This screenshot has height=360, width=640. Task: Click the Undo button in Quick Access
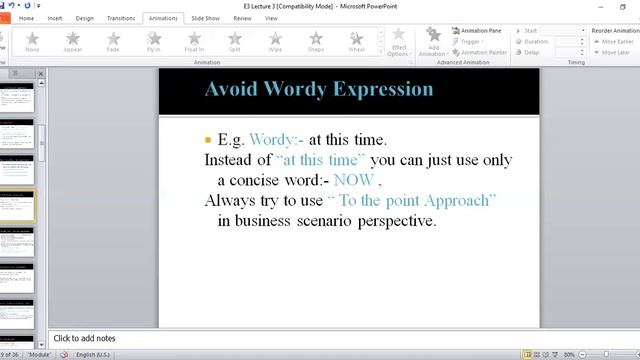pos(11,6)
